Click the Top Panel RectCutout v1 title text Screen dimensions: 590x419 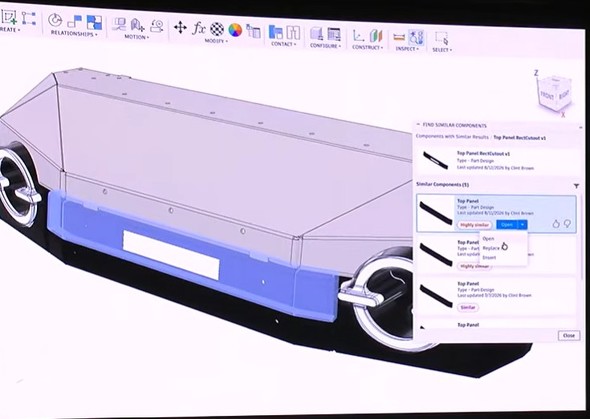pos(483,153)
